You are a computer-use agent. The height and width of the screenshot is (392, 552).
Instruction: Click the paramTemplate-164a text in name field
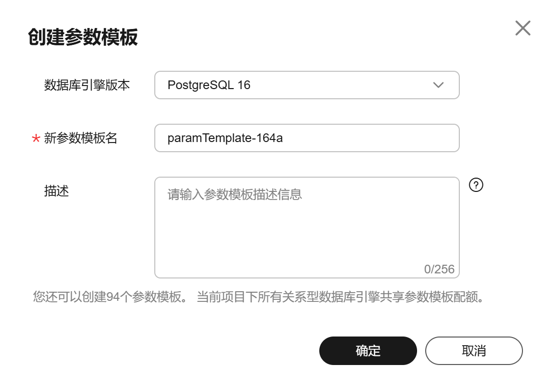pos(225,138)
